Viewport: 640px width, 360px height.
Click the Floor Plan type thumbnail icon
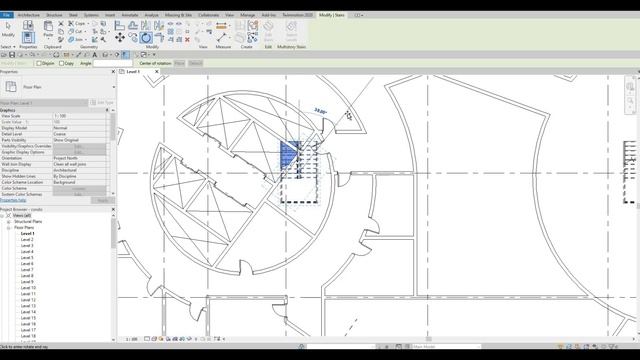coord(11,87)
